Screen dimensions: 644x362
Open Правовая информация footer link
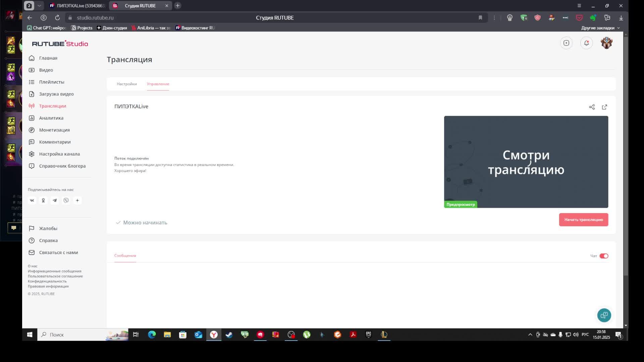tap(48, 286)
